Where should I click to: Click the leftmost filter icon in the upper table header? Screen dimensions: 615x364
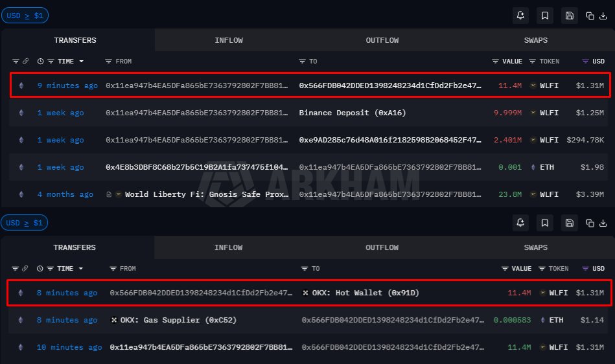16,61
